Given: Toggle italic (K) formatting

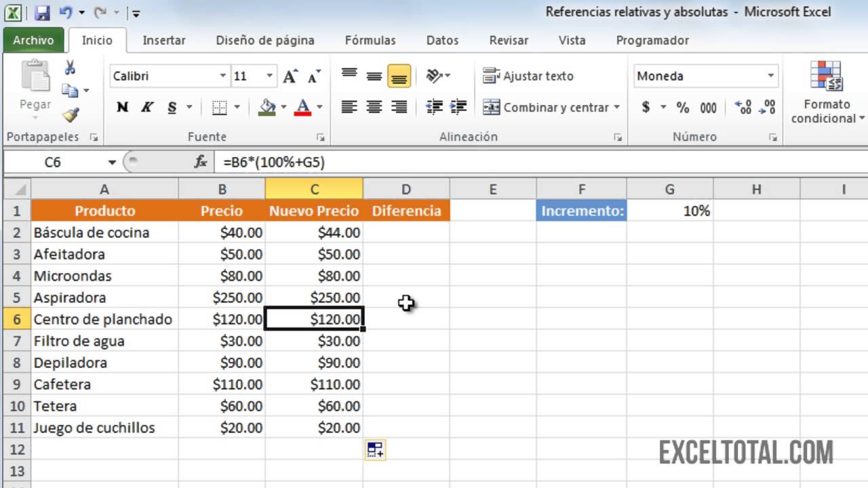Looking at the screenshot, I should coord(146,107).
